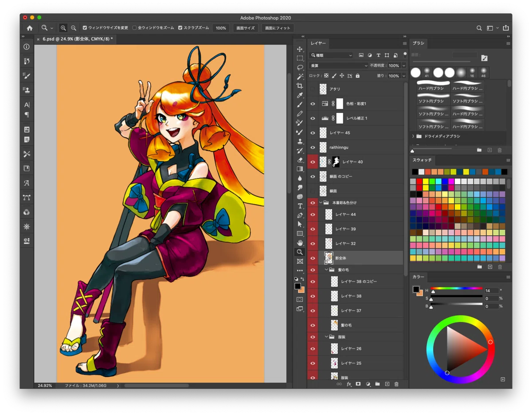Click the 画面にフィット button
The image size is (532, 415).
tap(278, 28)
